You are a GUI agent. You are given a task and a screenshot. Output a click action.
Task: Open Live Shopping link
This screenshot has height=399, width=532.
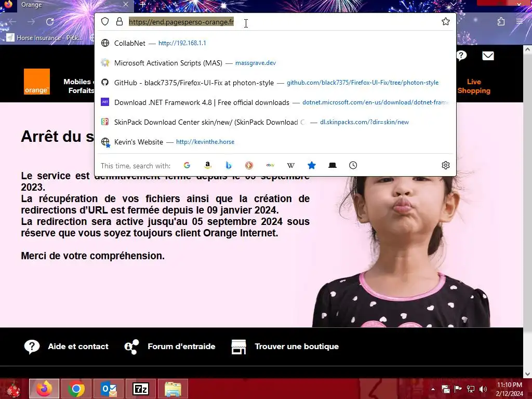coord(474,86)
